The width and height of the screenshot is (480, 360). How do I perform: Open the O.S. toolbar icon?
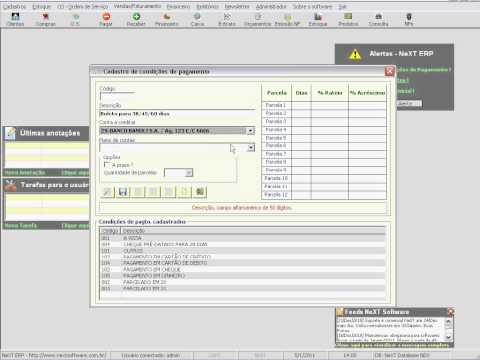click(75, 19)
